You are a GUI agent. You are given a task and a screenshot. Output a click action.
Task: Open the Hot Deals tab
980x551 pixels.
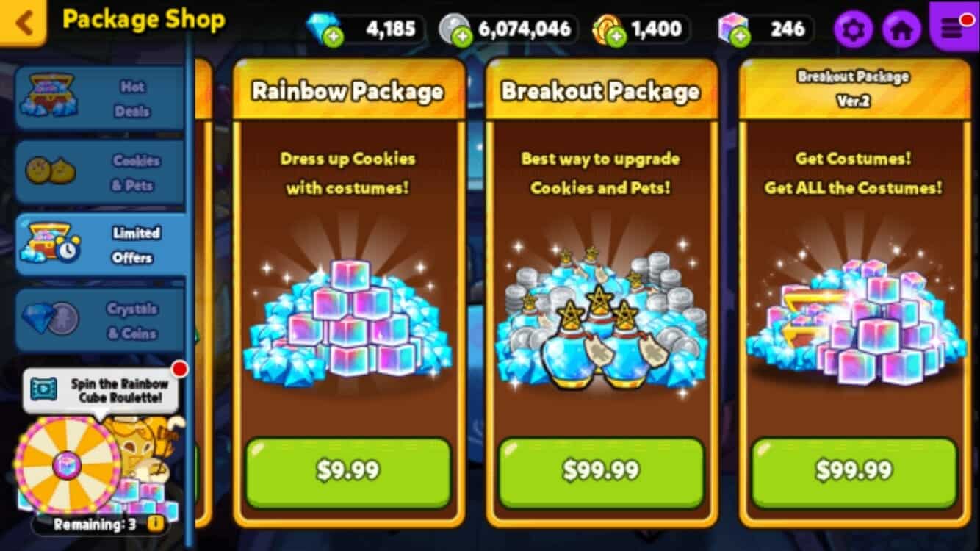click(99, 98)
